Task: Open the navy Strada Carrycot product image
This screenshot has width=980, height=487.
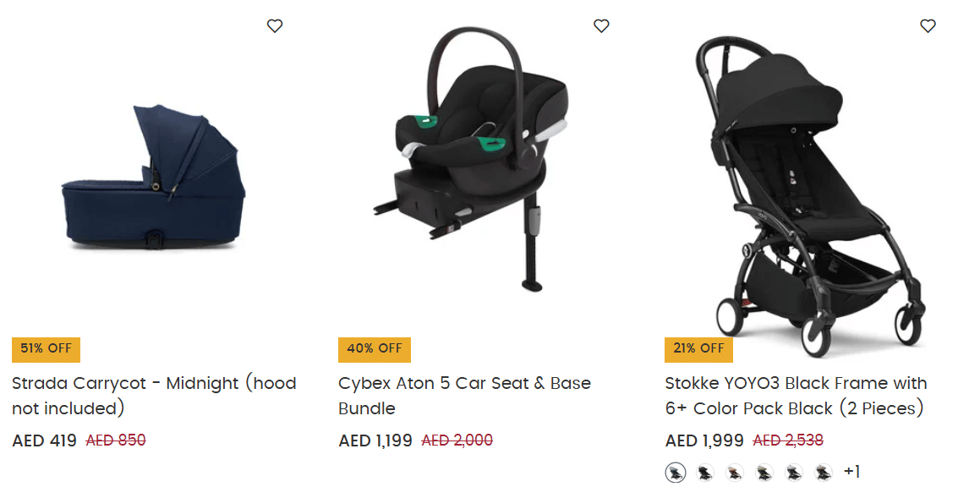Action: click(x=155, y=178)
